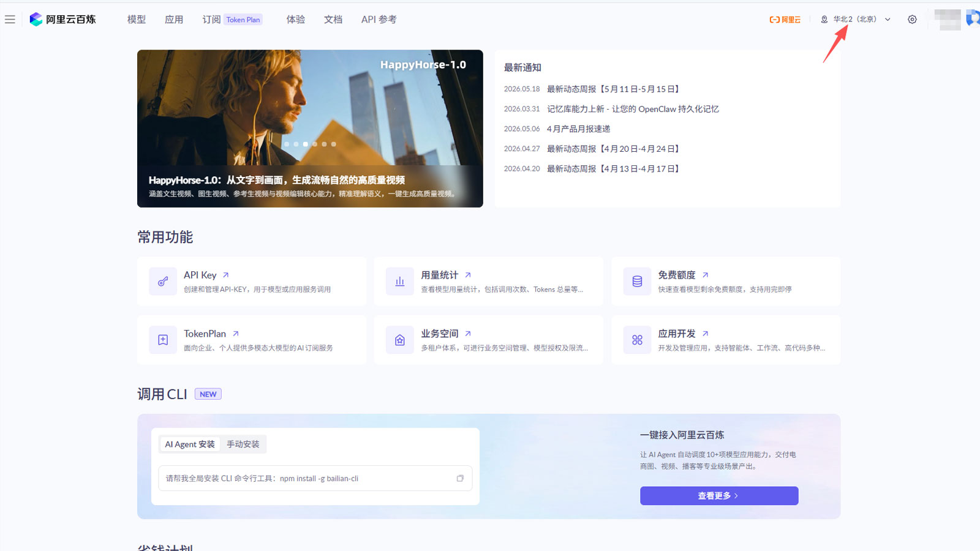Click the CLI install command field

[315, 479]
